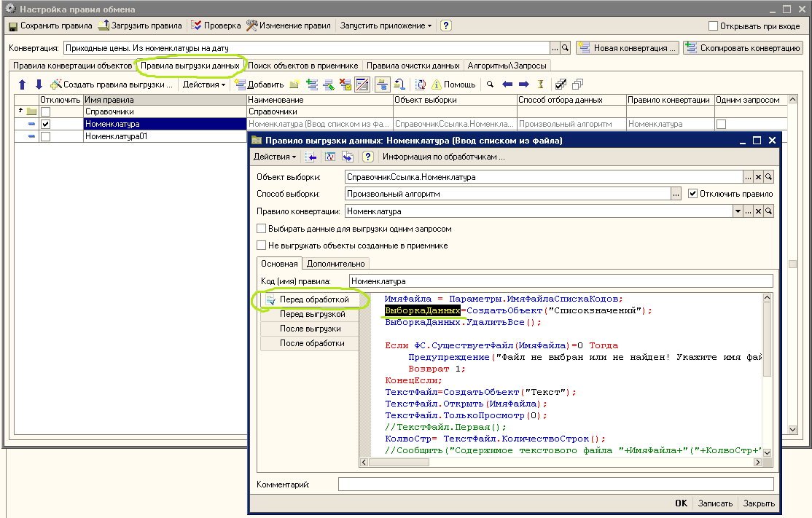Collapse the Справочники group in the rules tree

tap(20, 110)
